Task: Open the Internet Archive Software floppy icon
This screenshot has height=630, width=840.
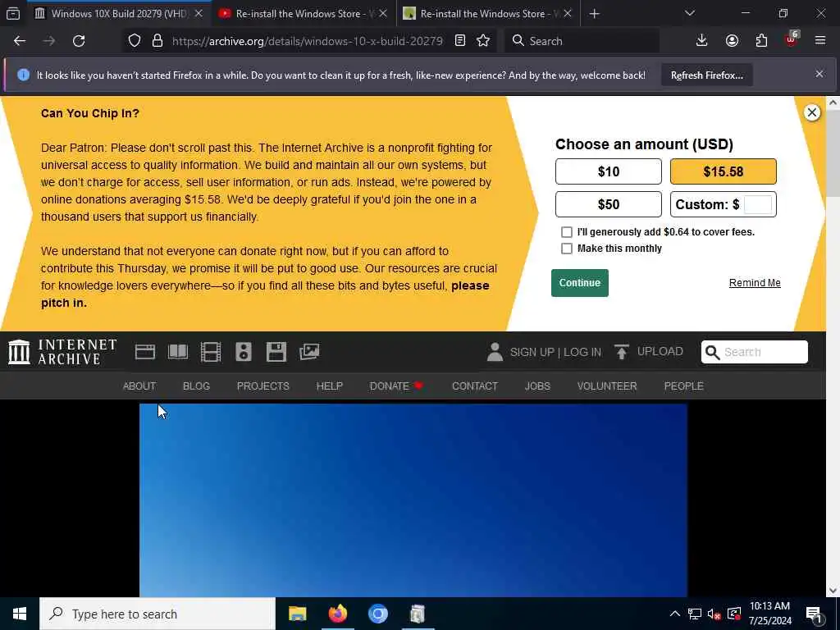Action: point(276,352)
